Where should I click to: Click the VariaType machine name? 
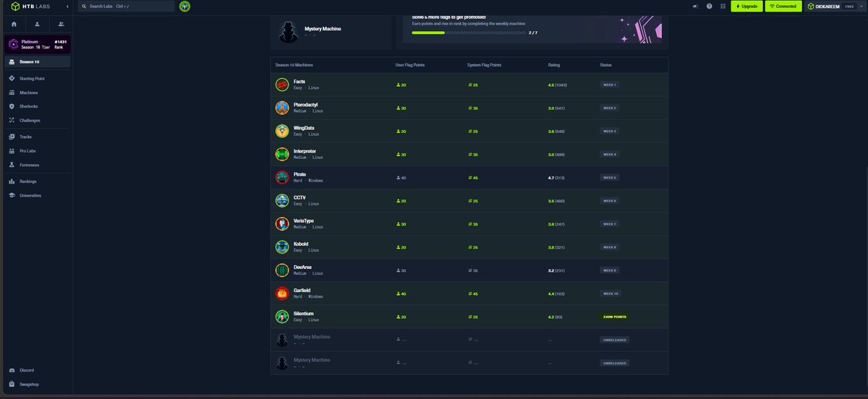click(304, 220)
